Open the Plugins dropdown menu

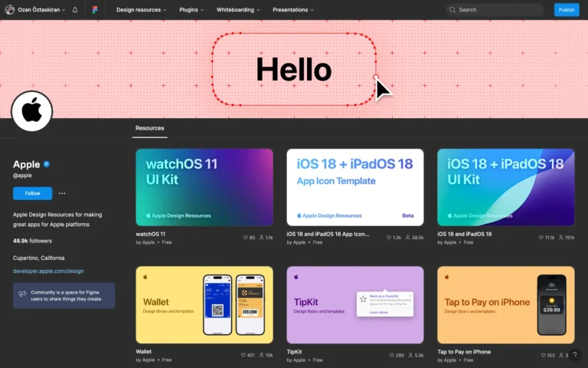[191, 10]
